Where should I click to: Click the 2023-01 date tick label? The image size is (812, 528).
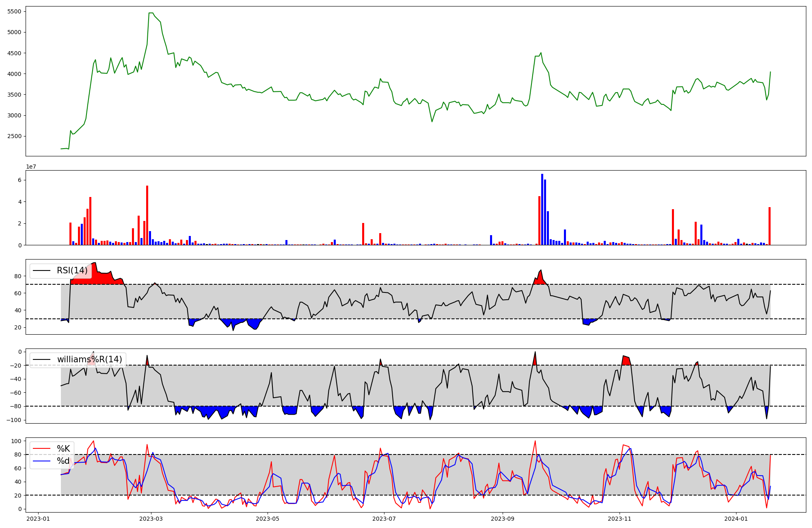click(x=38, y=519)
